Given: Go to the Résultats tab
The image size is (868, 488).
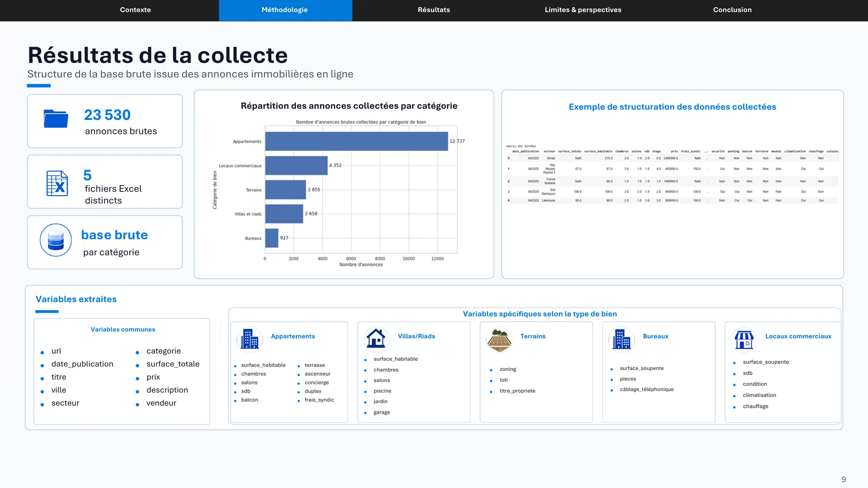Looking at the screenshot, I should click(434, 10).
